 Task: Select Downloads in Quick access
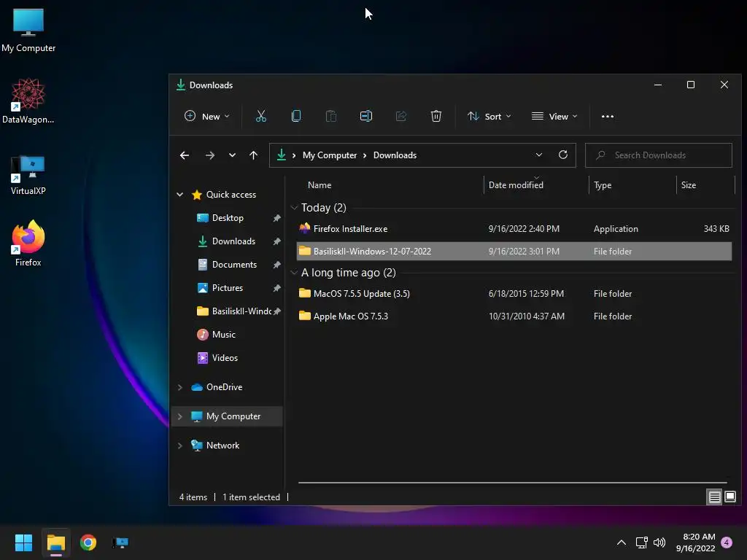coord(233,241)
